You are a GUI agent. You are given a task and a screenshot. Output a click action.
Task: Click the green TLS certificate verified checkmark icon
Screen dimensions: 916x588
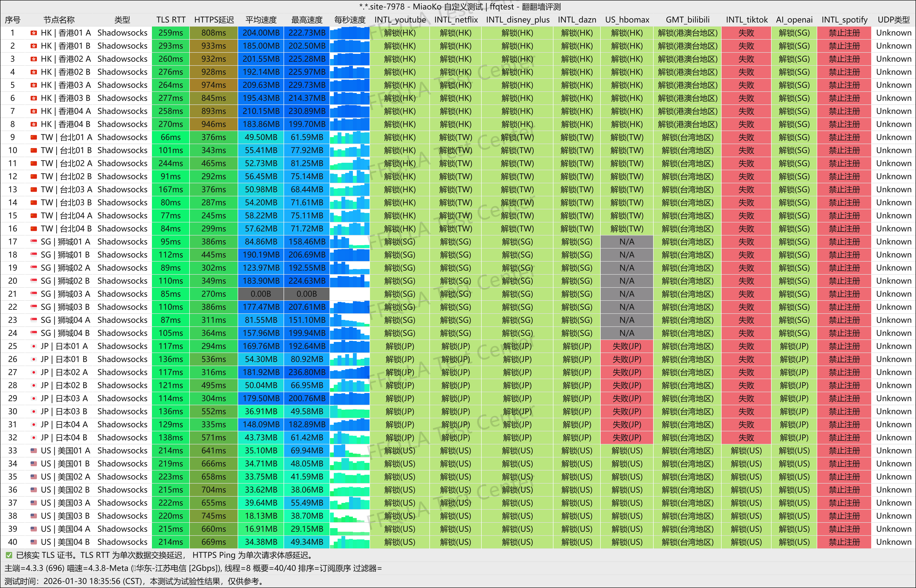coord(9,556)
